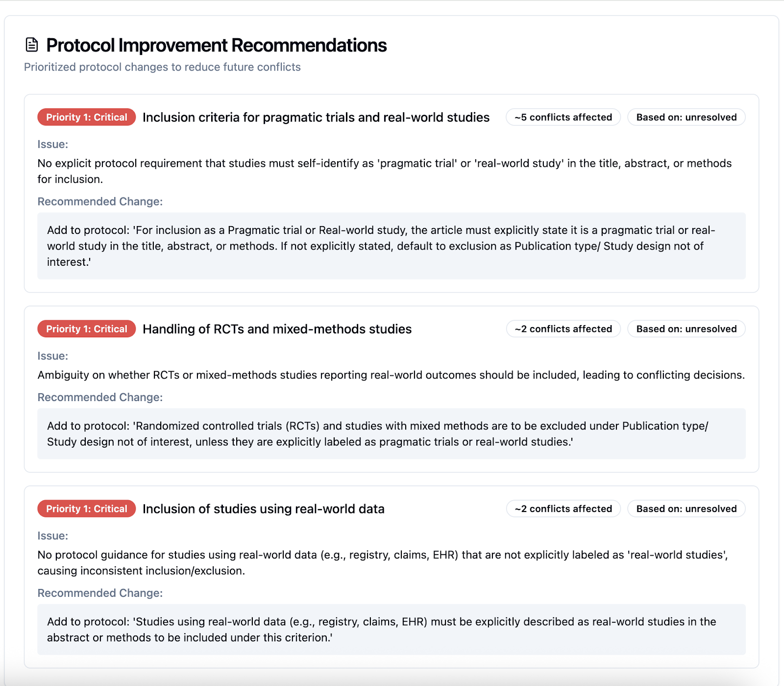Click the subtitle about prioritized protocol changes

click(162, 67)
